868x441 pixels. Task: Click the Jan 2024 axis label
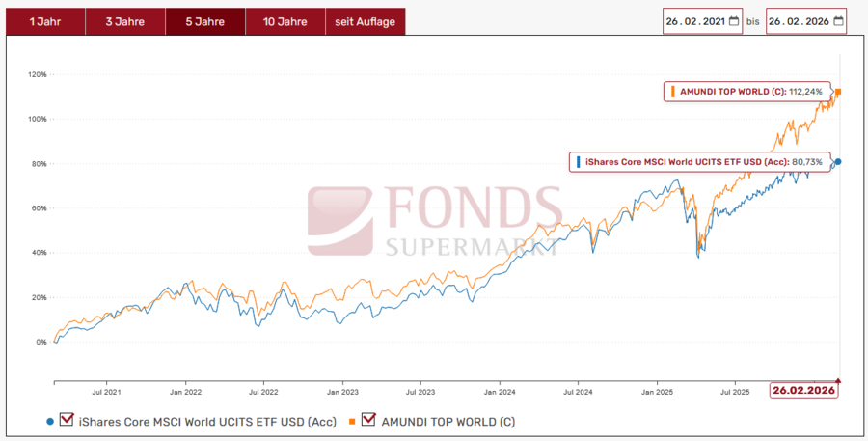500,392
